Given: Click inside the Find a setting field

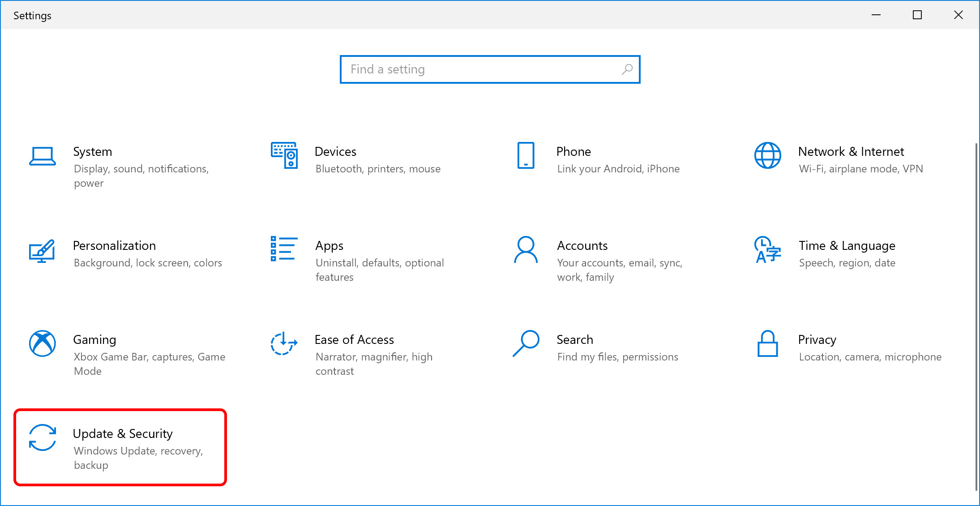Looking at the screenshot, I should [x=490, y=69].
